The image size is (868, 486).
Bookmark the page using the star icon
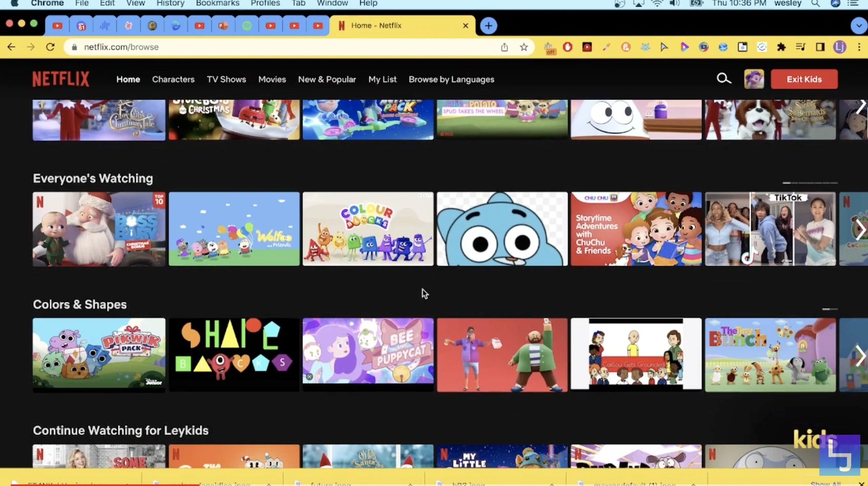click(x=524, y=47)
